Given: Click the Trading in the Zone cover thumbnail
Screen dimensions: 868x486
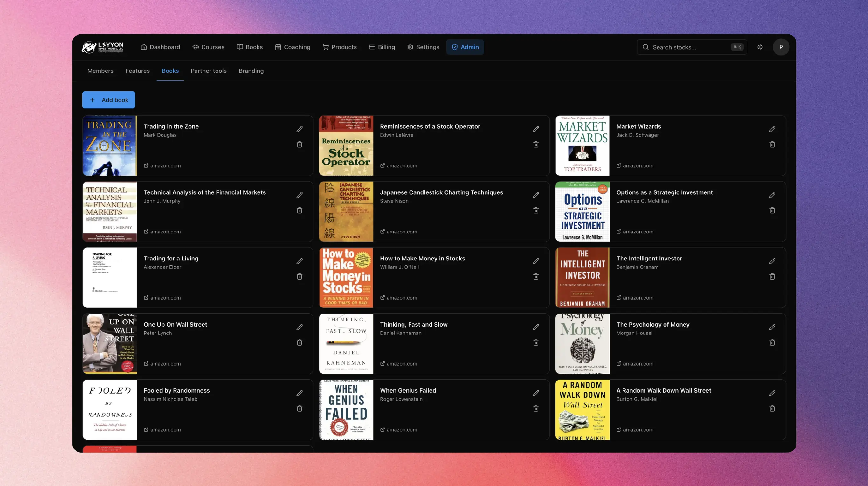Looking at the screenshot, I should 110,146.
